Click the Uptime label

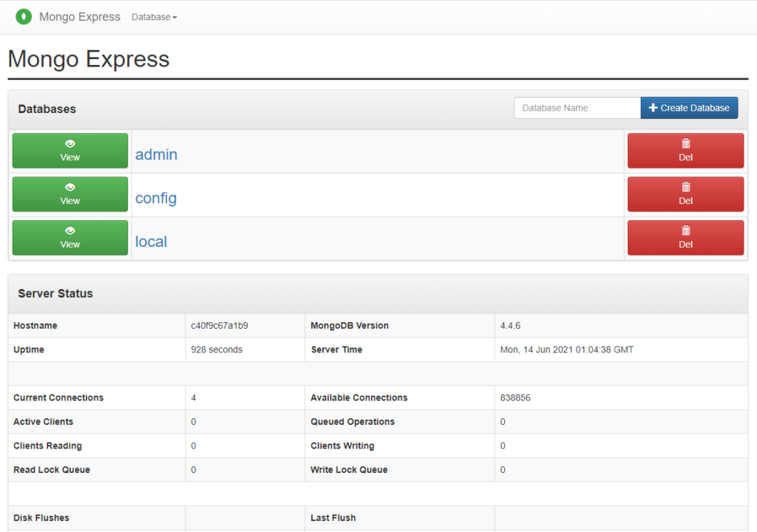pyautogui.click(x=29, y=349)
